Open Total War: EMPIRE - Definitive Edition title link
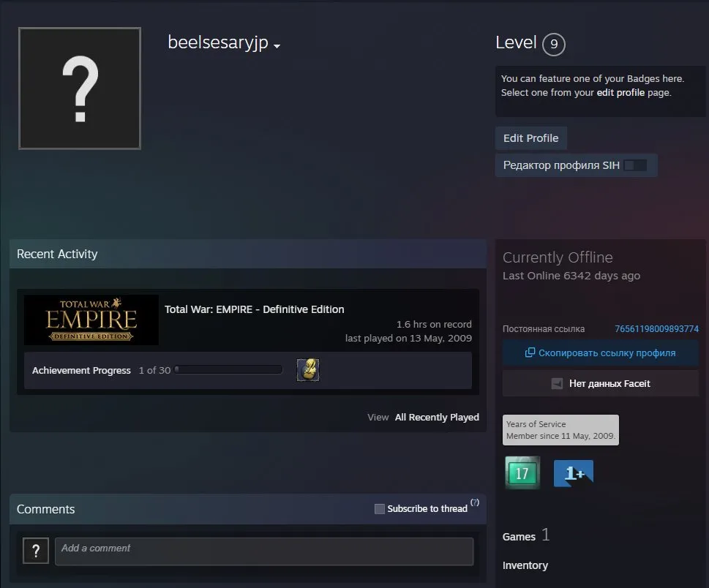 click(254, 309)
